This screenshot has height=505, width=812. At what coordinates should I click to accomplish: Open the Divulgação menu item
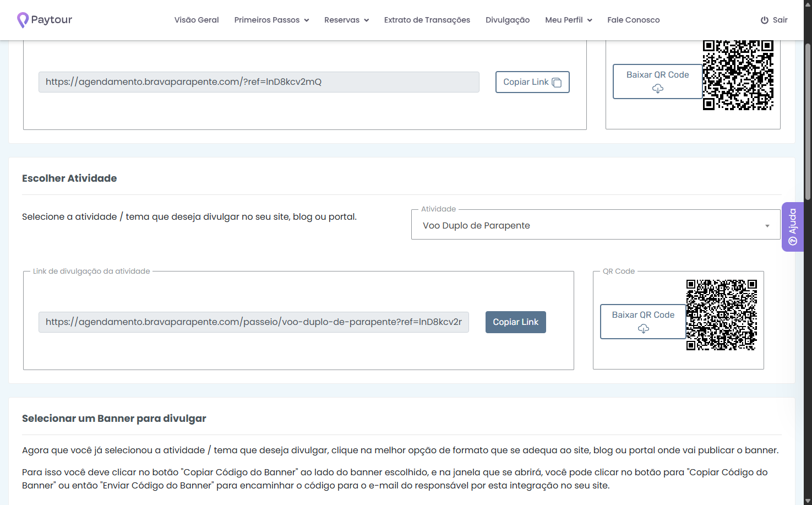pyautogui.click(x=508, y=20)
